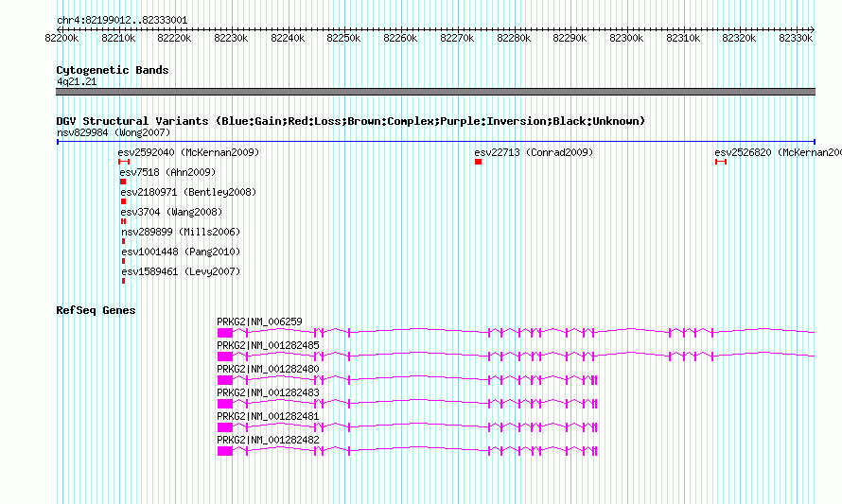The image size is (842, 504).
Task: Click the red loss bar under esv7518
Action: click(123, 182)
